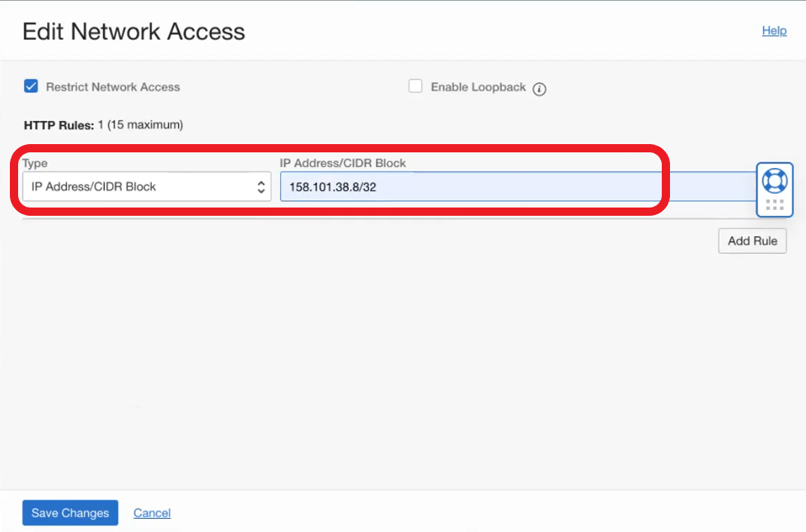Image resolution: width=806 pixels, height=532 pixels.
Task: Click the Restrict Network Access label text
Action: click(x=113, y=87)
